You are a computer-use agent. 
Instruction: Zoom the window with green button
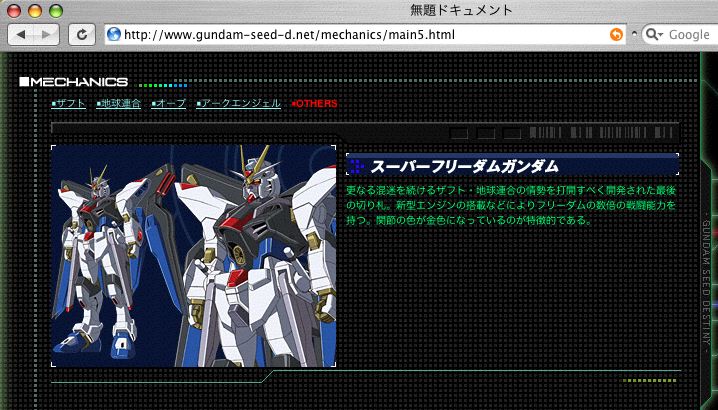(x=56, y=11)
